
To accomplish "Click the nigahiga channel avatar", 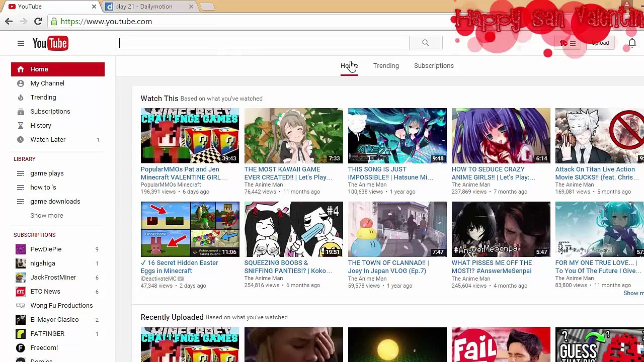I will (x=21, y=263).
